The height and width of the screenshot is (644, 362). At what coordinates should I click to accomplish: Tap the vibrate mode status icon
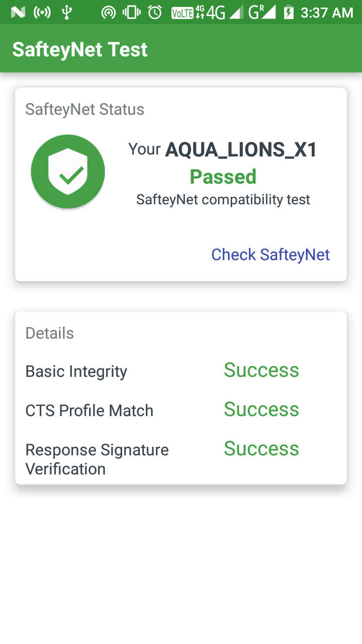[x=132, y=12]
